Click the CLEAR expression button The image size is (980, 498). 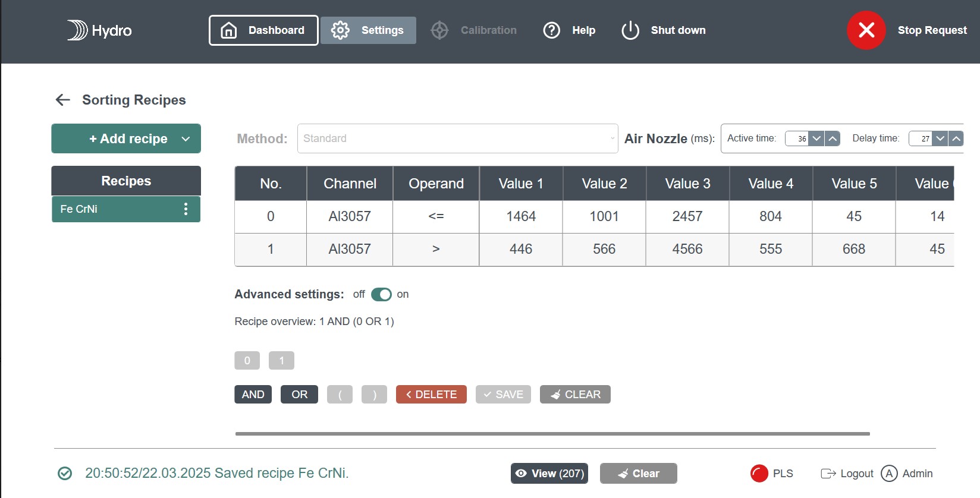575,395
